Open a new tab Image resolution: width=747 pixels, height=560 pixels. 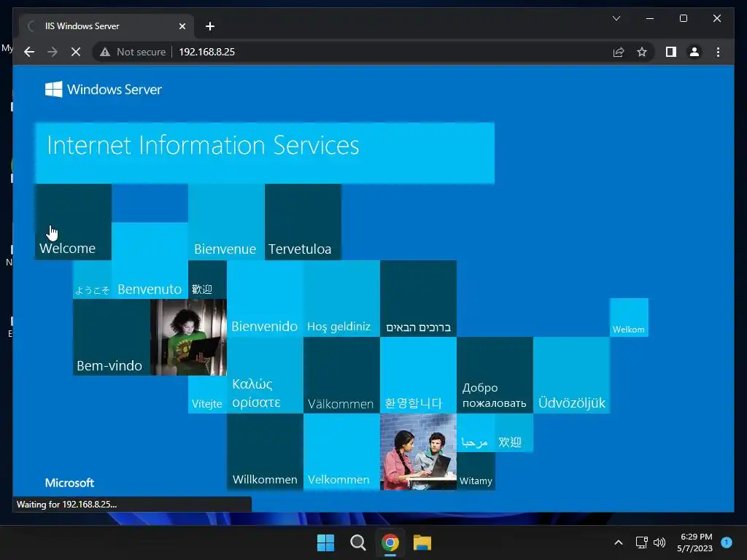210,26
